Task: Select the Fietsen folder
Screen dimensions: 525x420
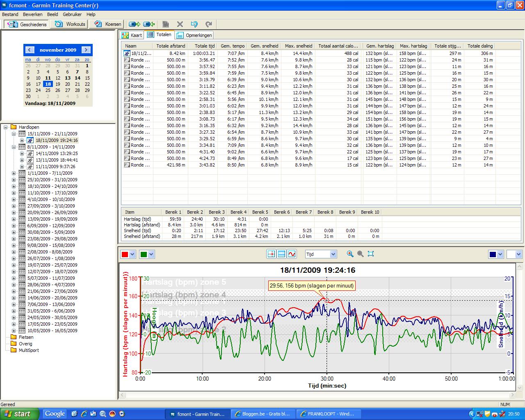Action: [26, 337]
